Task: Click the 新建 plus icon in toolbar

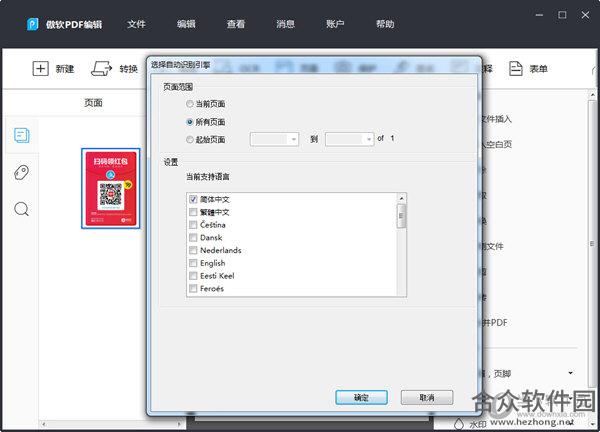Action: click(41, 69)
